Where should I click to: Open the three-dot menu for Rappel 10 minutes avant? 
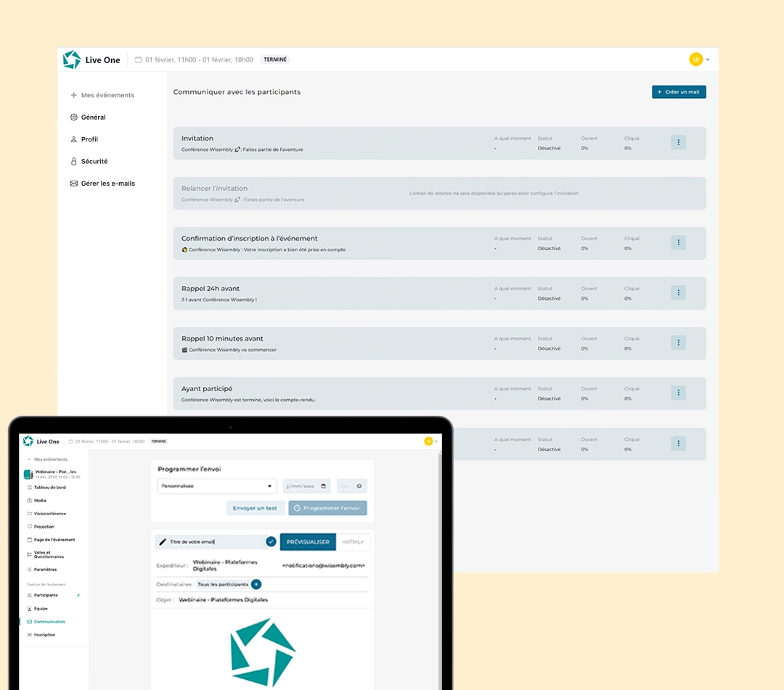point(678,342)
